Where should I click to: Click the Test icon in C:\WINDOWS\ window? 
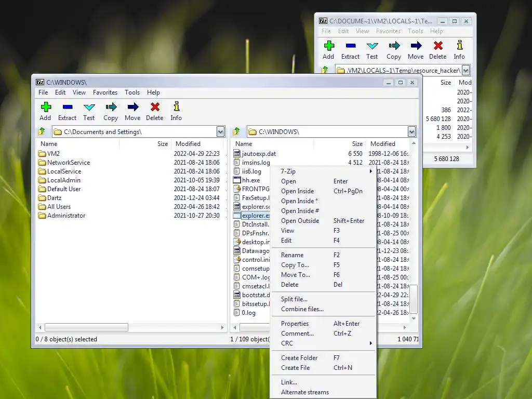(89, 108)
